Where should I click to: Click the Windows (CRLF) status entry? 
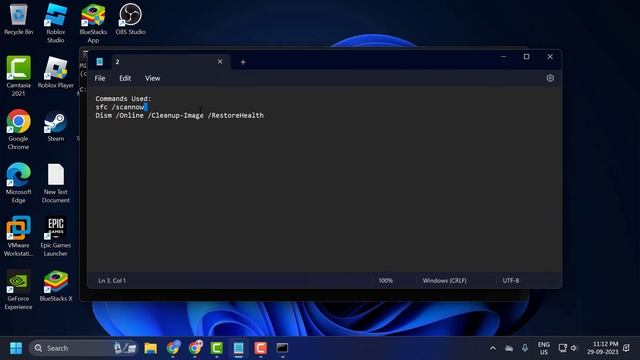tap(444, 280)
